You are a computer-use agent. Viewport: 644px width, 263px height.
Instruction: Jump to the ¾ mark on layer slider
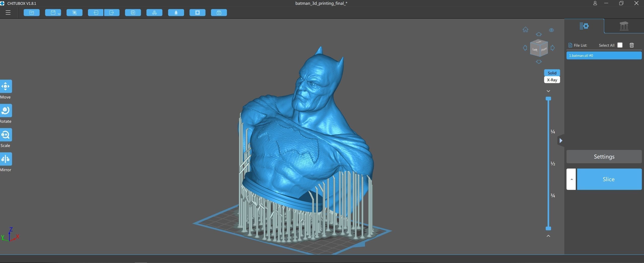click(553, 196)
